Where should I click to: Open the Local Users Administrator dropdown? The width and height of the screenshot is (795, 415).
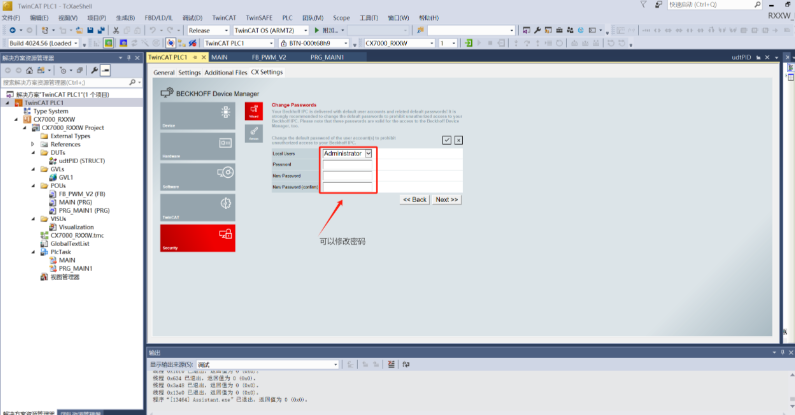368,153
